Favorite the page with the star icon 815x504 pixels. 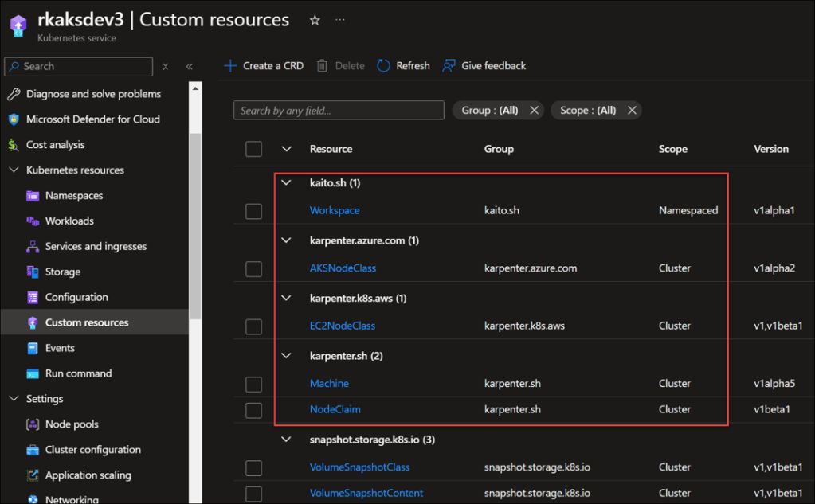click(315, 21)
